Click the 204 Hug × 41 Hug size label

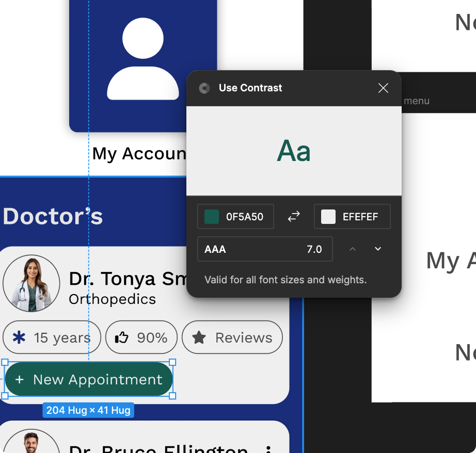click(88, 410)
